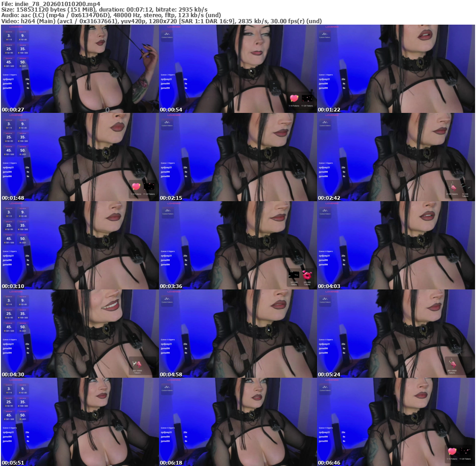Pick the frame at 00:06:46
The image size is (476, 466).
(396, 422)
